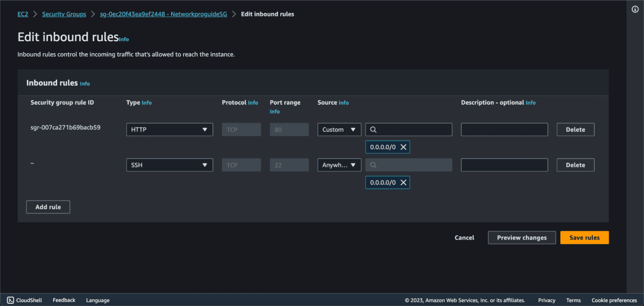Viewport: 644px width, 306px height.
Task: Open the SSH type dropdown
Action: [x=169, y=165]
